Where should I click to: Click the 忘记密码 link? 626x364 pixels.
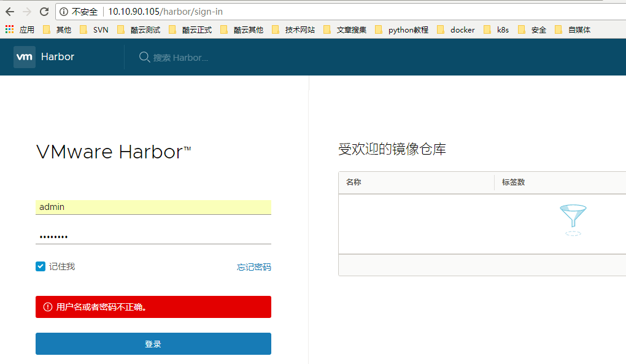(x=253, y=267)
